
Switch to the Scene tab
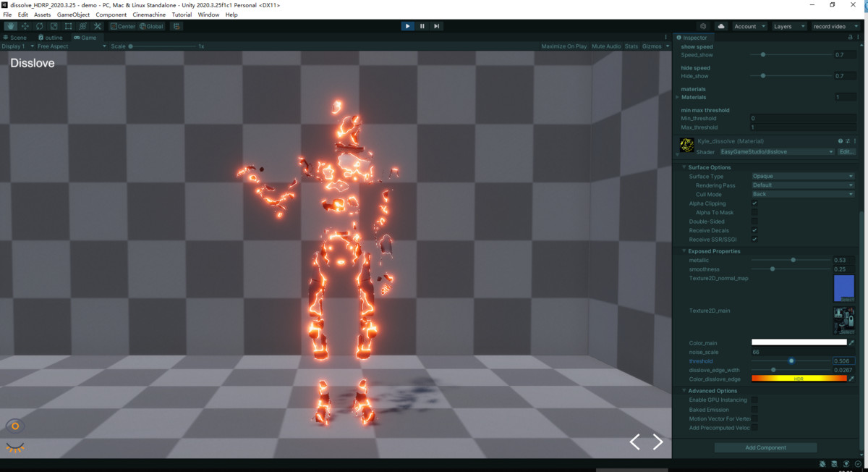click(14, 37)
